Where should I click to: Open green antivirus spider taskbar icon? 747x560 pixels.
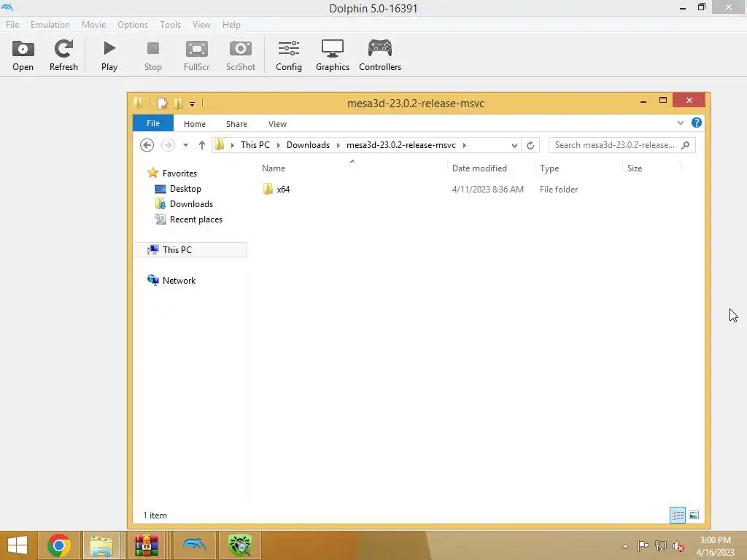tap(239, 545)
